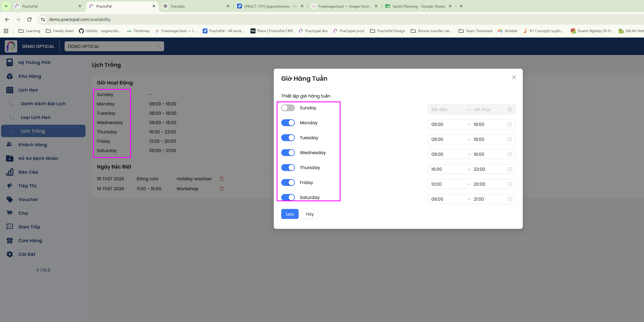644x322 pixels.
Task: Click the Khách Hàng people icon
Action: coord(10,144)
